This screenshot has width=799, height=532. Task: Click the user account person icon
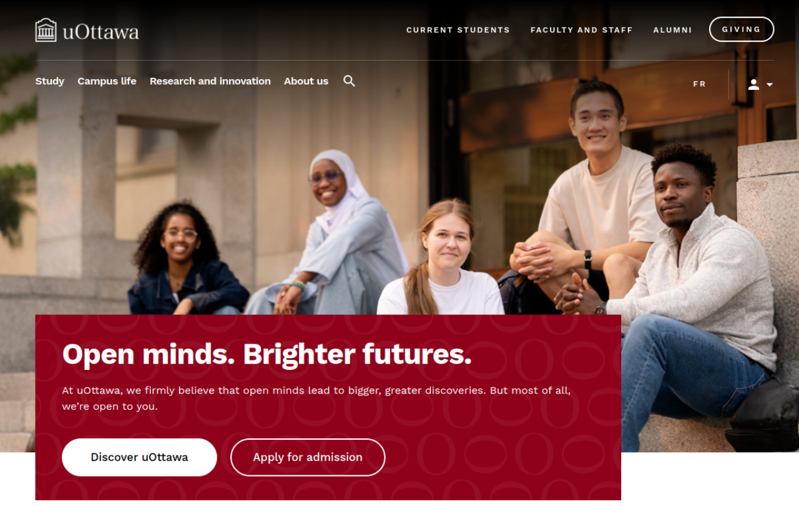753,84
